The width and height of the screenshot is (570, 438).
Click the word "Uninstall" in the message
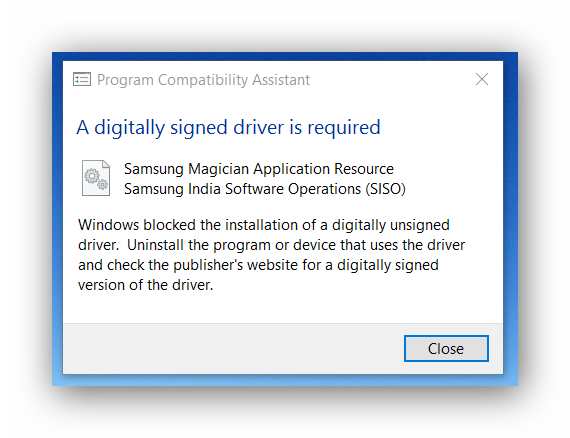pos(155,245)
